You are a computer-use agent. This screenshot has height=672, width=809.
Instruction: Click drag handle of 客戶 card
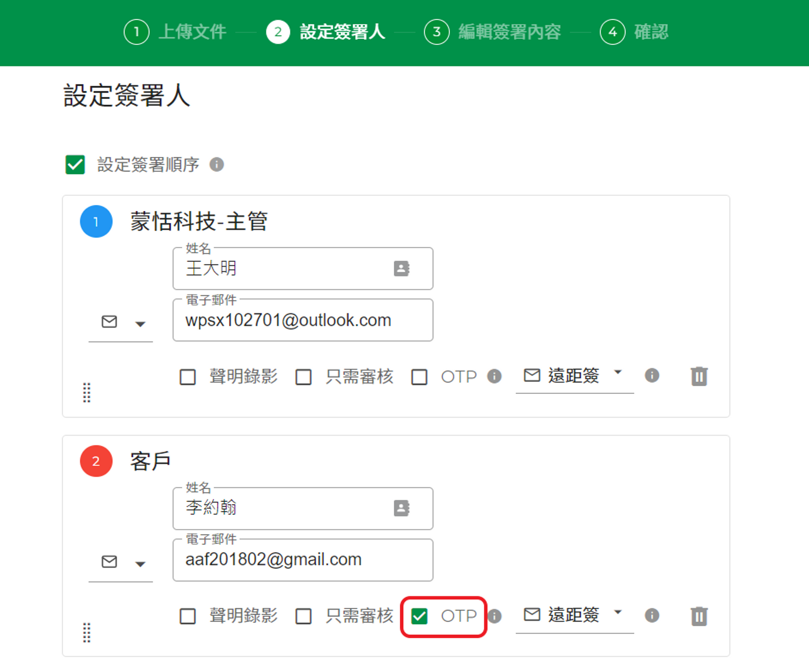coord(87,633)
